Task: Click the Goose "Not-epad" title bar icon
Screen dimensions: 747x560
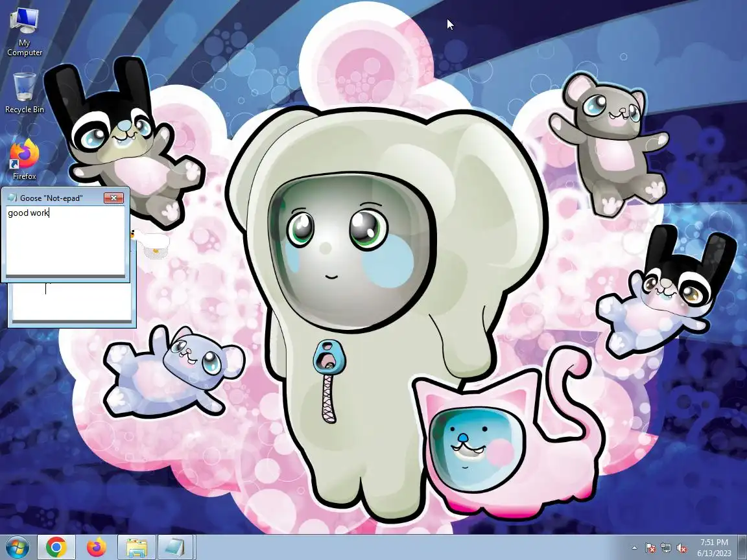Action: (x=12, y=198)
